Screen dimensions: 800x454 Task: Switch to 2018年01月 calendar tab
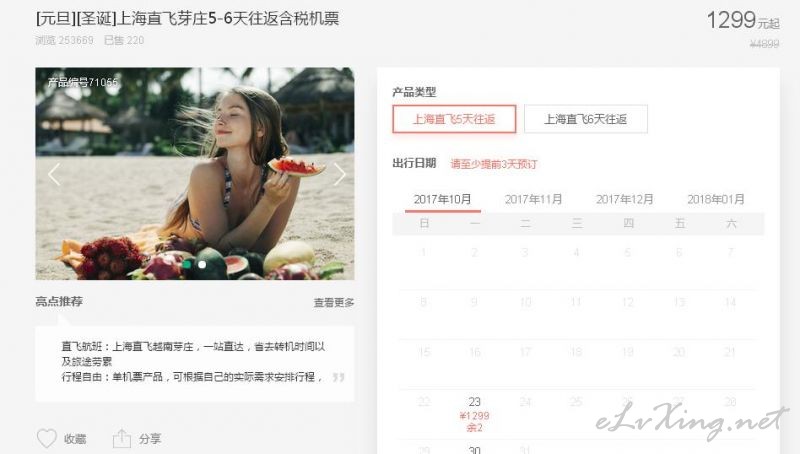coord(716,199)
